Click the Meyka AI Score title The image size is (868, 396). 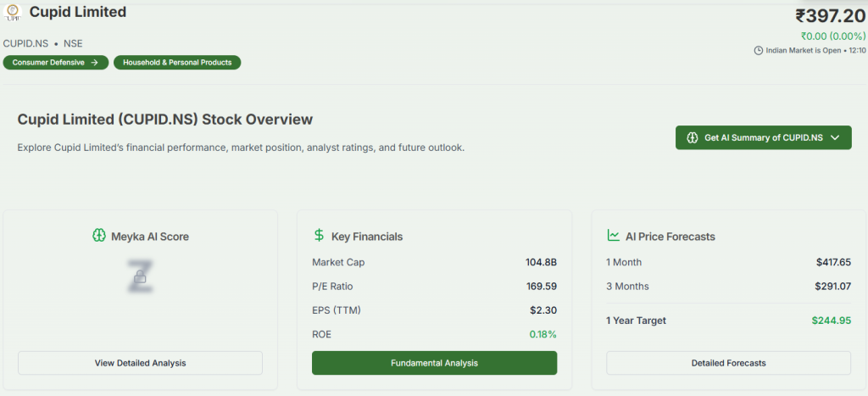[150, 237]
